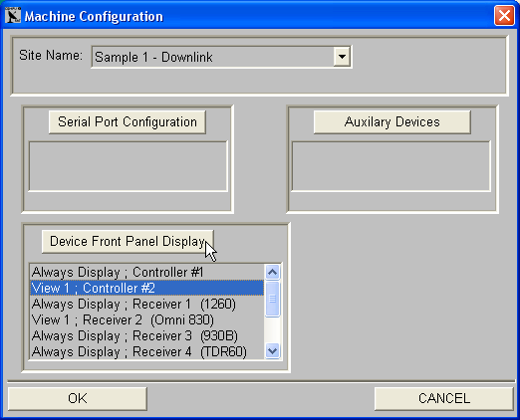Confirm with the OK button

[x=78, y=398]
